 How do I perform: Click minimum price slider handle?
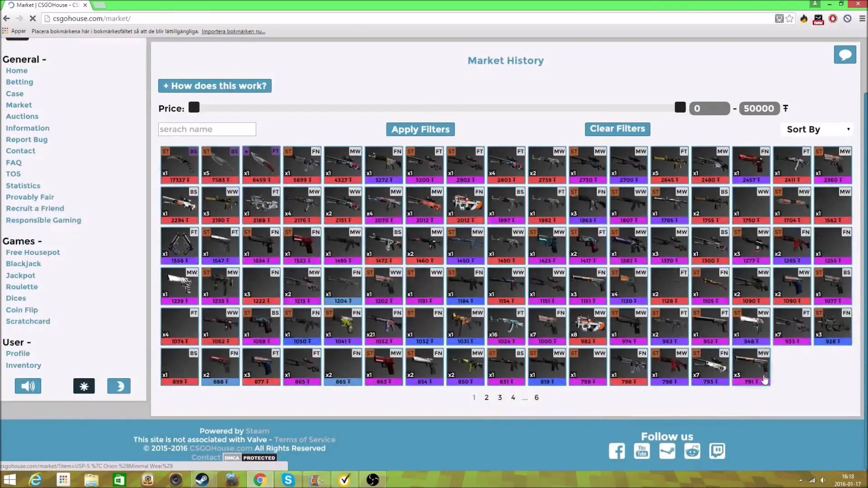click(194, 107)
